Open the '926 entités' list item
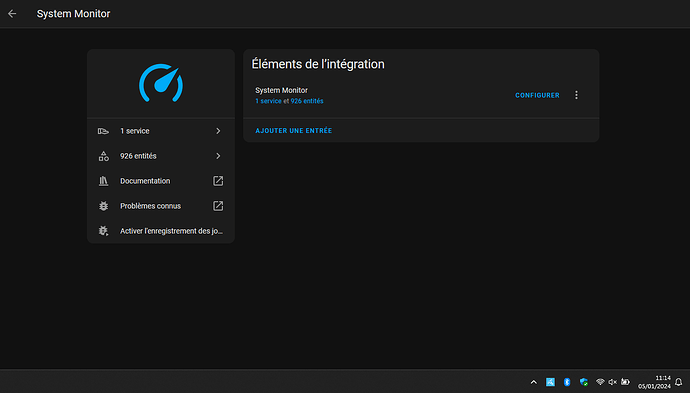 click(x=161, y=156)
